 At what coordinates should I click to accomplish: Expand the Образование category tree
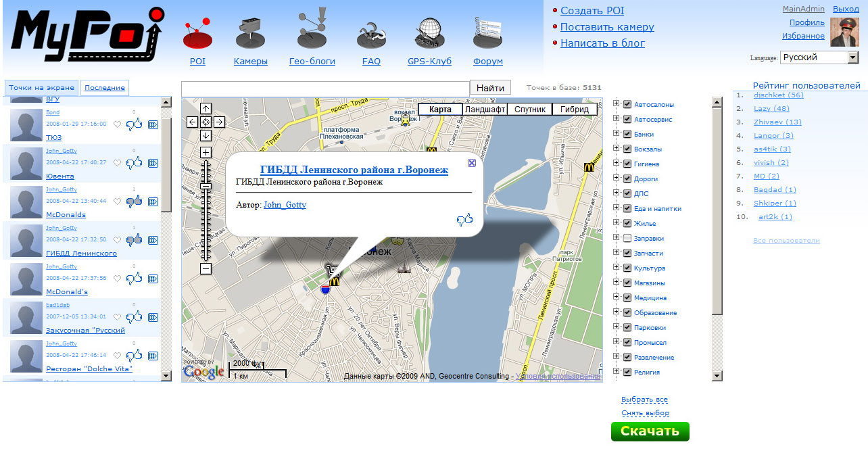coord(616,312)
